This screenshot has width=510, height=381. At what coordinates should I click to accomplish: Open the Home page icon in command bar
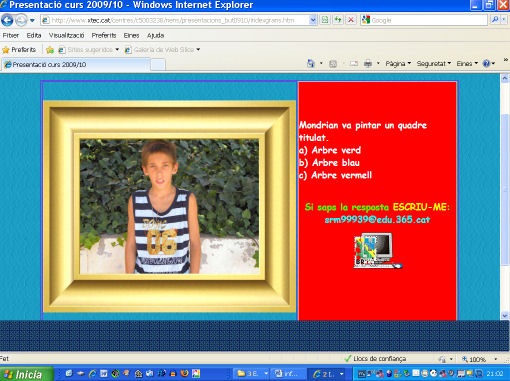311,63
